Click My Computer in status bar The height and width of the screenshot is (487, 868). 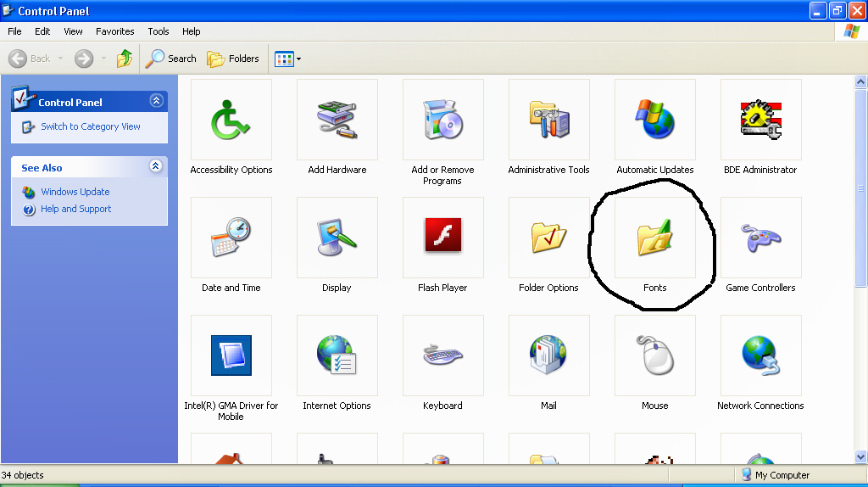point(776,475)
